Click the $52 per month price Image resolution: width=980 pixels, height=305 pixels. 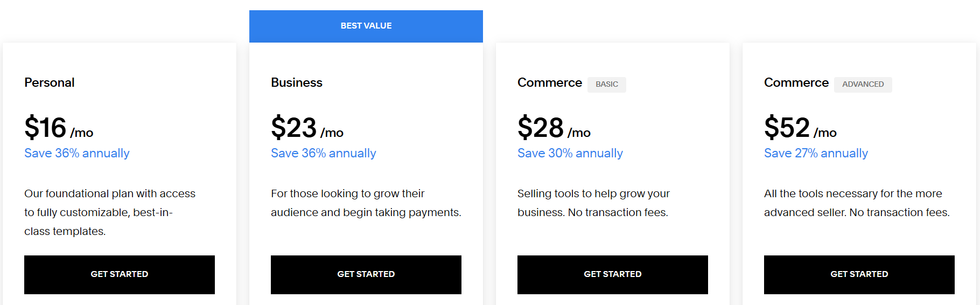coord(800,128)
